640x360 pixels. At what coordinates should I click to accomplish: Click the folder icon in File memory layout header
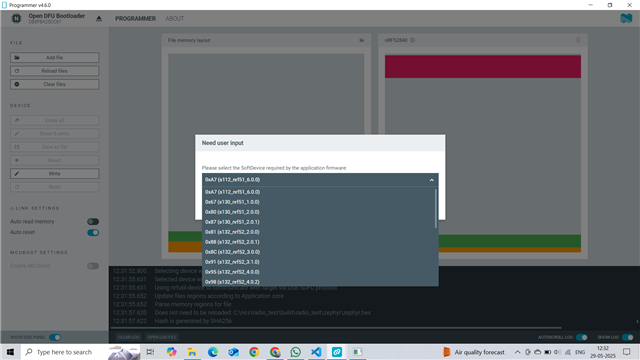tap(361, 40)
